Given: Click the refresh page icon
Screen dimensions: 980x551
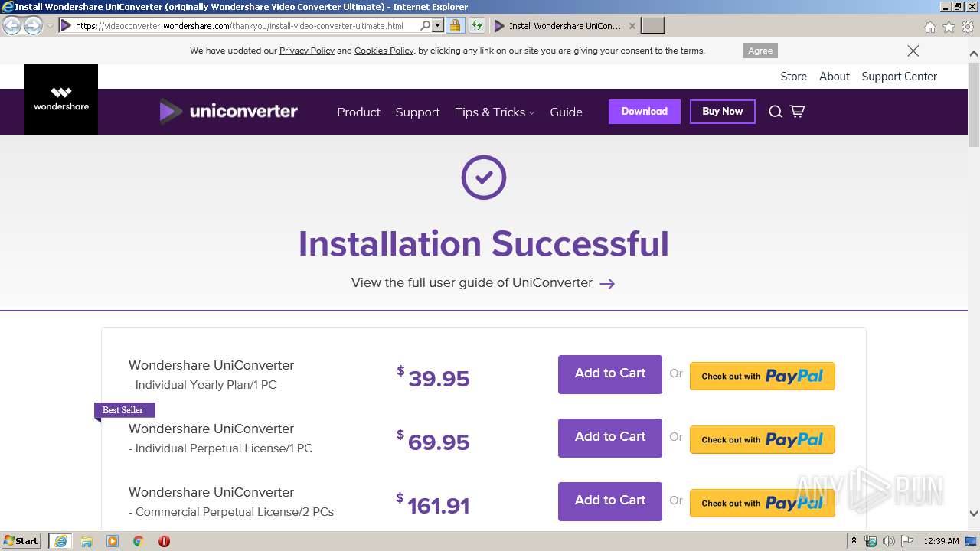Looking at the screenshot, I should [477, 26].
